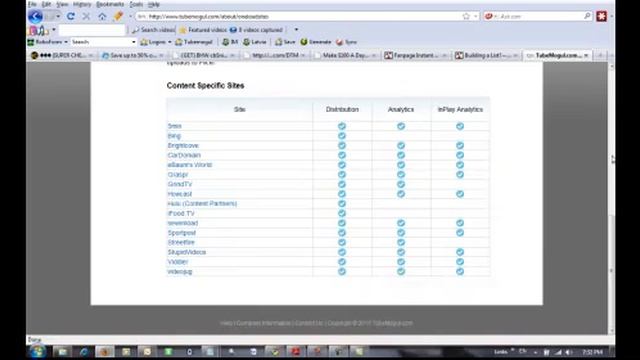Open the Sportpost site link
Image resolution: width=640 pixels, height=360 pixels.
[x=182, y=233]
